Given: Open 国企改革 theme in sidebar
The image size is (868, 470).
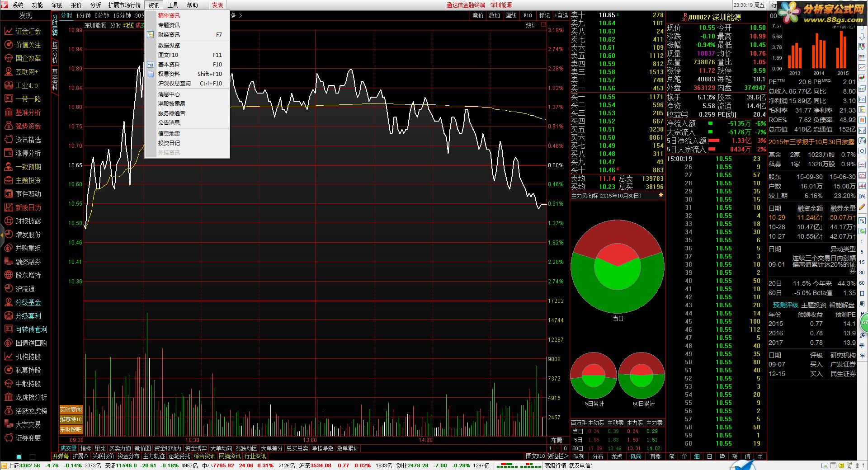Looking at the screenshot, I should [x=23, y=58].
